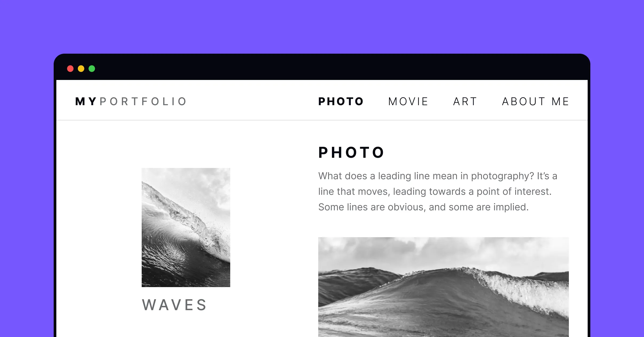Open the ABOUT ME page link
The image size is (644, 337).
[535, 101]
